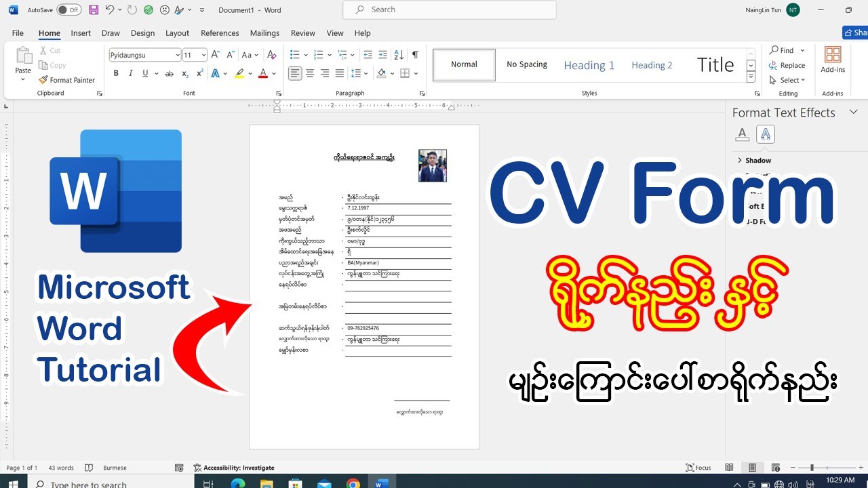Select Align Right
The image size is (868, 488).
pyautogui.click(x=324, y=73)
